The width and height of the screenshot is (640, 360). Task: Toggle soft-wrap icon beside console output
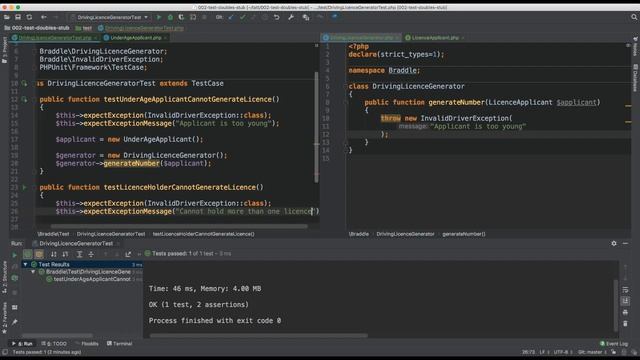click(x=625, y=289)
